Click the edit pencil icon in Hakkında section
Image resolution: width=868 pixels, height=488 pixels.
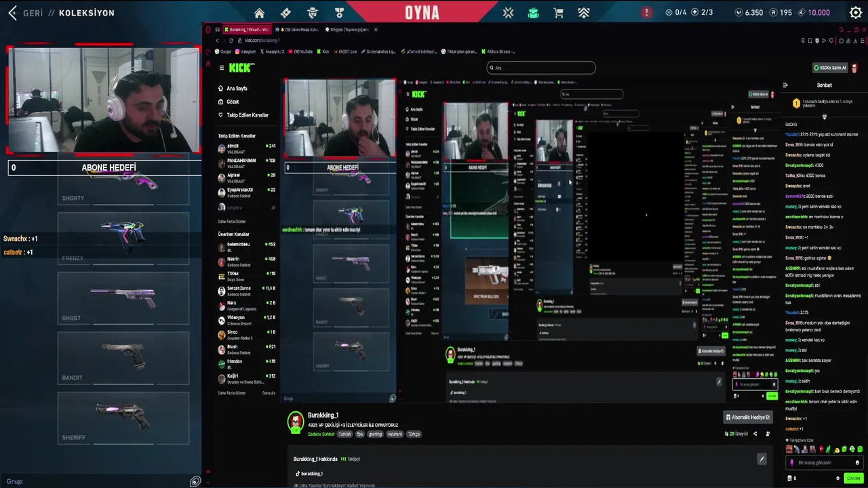(x=762, y=460)
